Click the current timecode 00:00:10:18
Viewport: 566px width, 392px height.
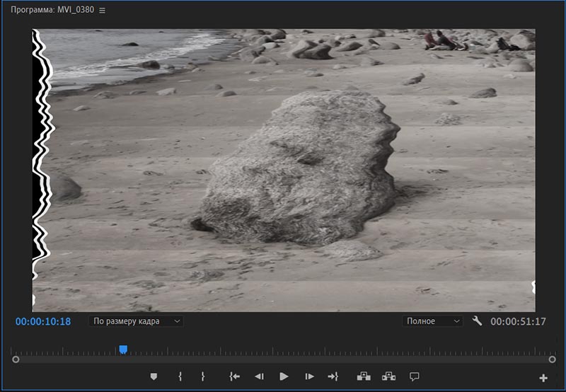[x=43, y=322]
